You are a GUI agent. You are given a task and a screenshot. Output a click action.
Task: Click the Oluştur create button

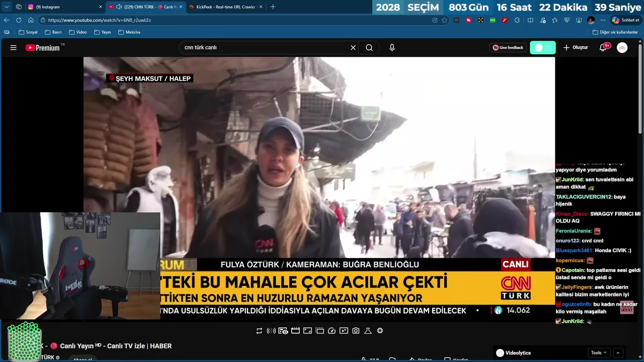(576, 48)
